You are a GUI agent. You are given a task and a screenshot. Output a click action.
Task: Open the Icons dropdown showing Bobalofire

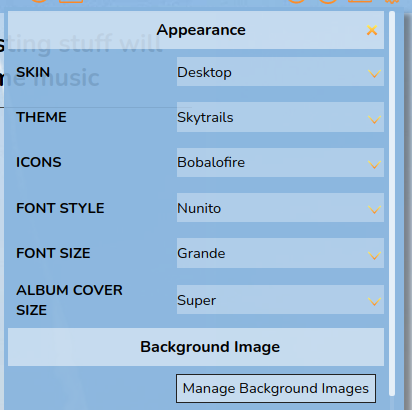click(x=280, y=162)
